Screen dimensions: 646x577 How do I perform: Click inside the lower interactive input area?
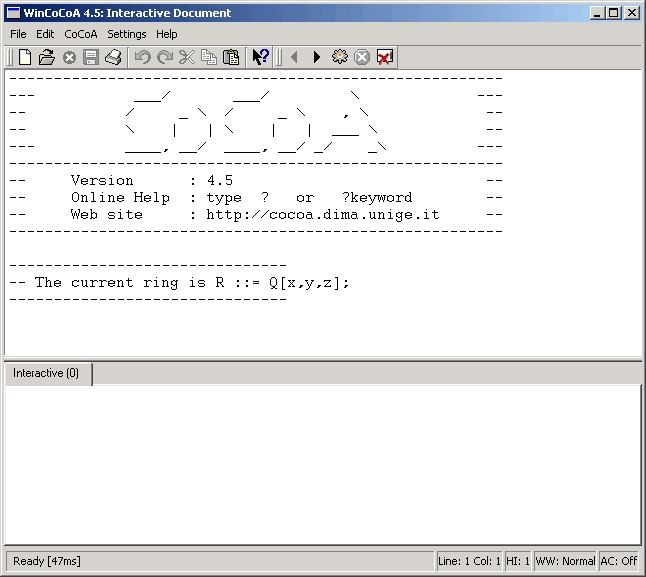323,465
